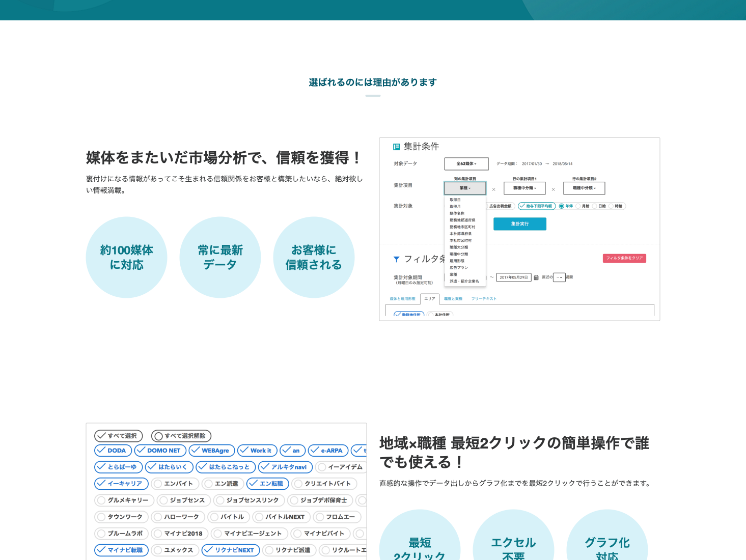Click the 2017年05月29日 date field

(513, 277)
